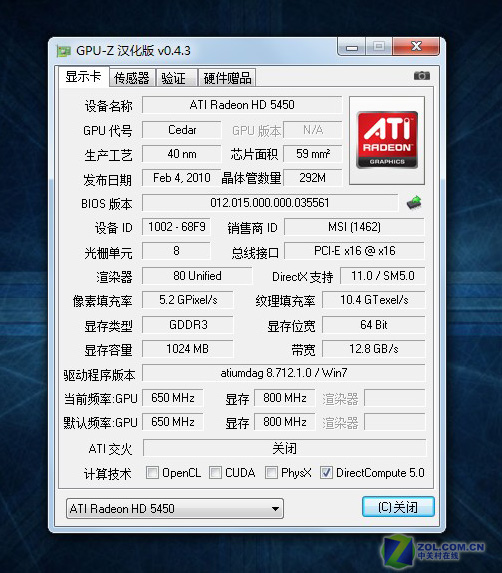The width and height of the screenshot is (502, 573).
Task: Click the 11.0 / SM5.0 DirectX value
Action: (383, 276)
